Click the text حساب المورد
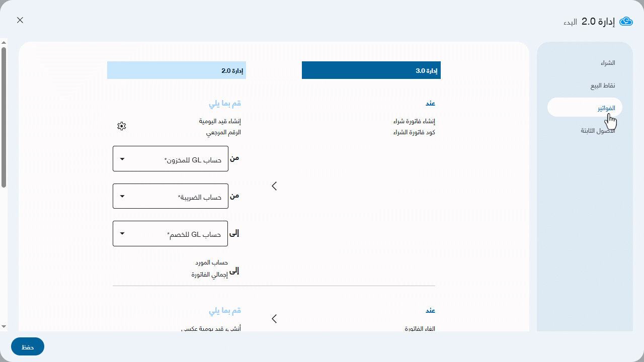 pyautogui.click(x=212, y=263)
